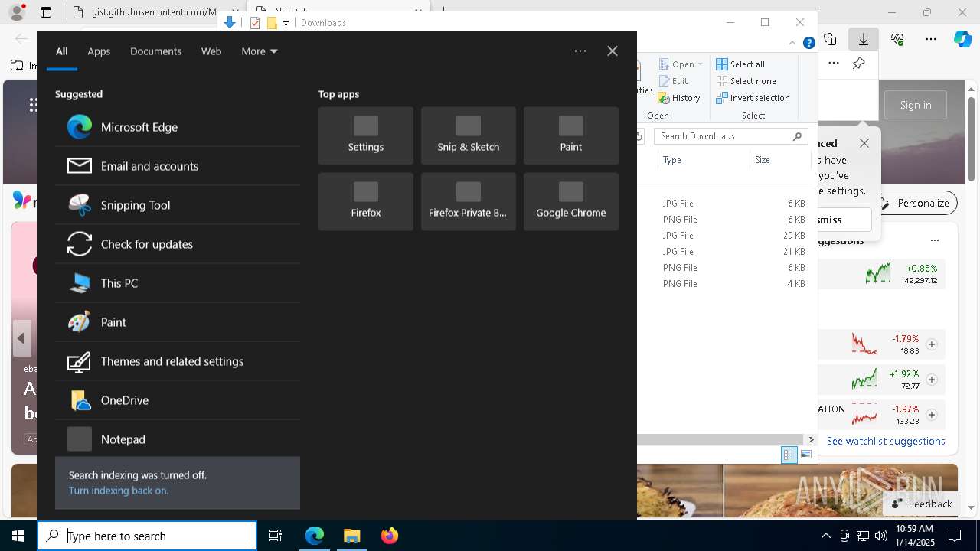Sort Downloads by the Size column
This screenshot has height=551, width=980.
779,160
